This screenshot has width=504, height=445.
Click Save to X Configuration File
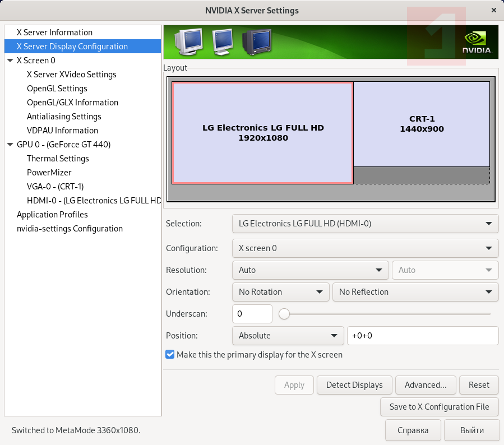pyautogui.click(x=440, y=407)
